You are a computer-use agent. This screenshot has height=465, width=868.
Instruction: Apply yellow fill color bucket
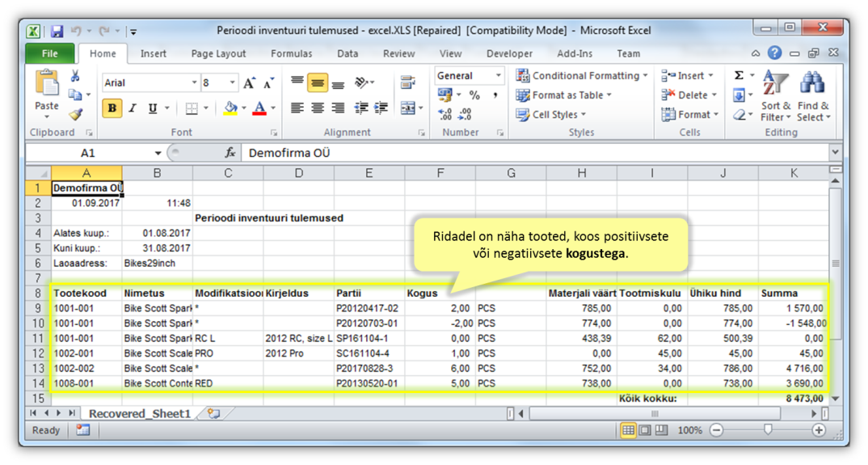coord(230,108)
